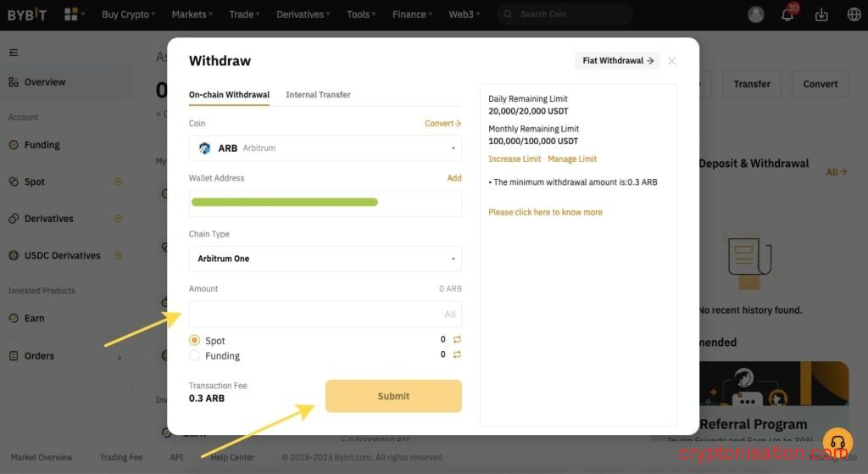Click the notification bell icon

click(x=787, y=14)
